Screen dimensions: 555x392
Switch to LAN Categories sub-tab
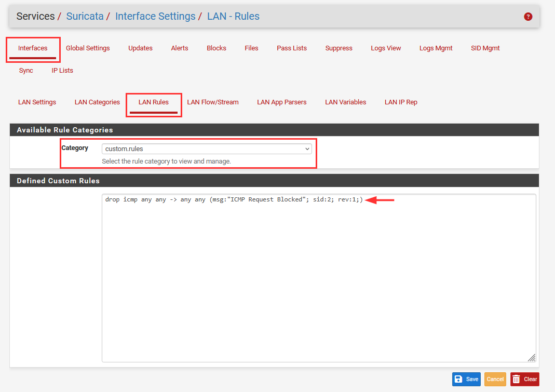coord(97,102)
